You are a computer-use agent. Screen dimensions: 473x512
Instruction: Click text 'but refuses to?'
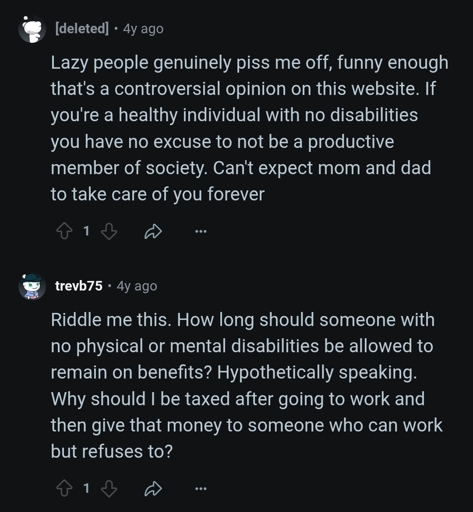(112, 452)
